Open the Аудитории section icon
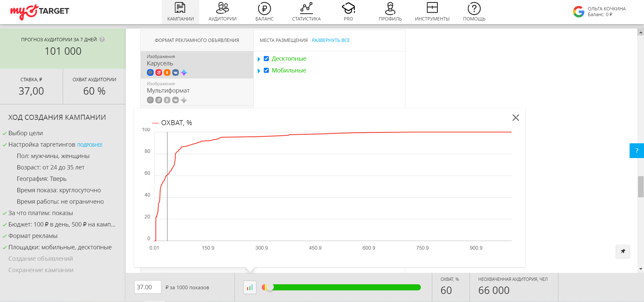Viewport: 644px width, 302px height. click(x=222, y=8)
